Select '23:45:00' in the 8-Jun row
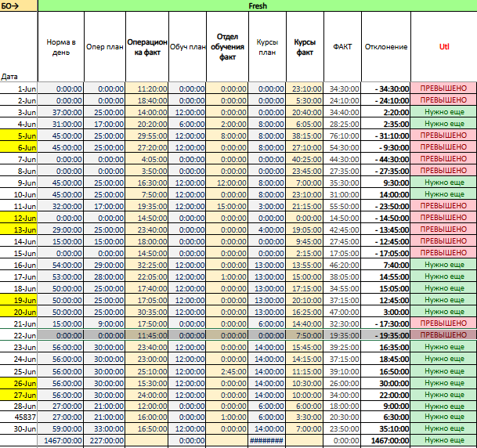This screenshot has width=477, height=448. tap(305, 171)
